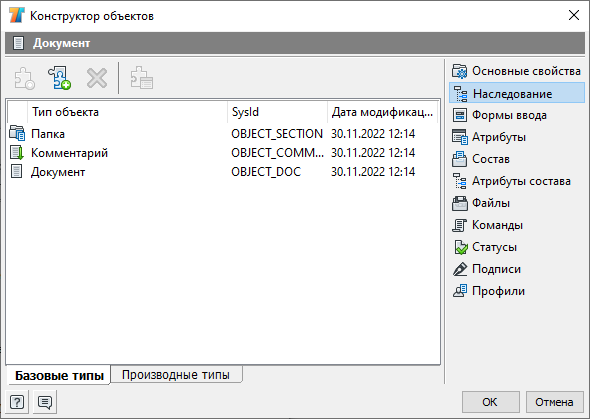Select the Базовые типы tab

click(x=59, y=375)
